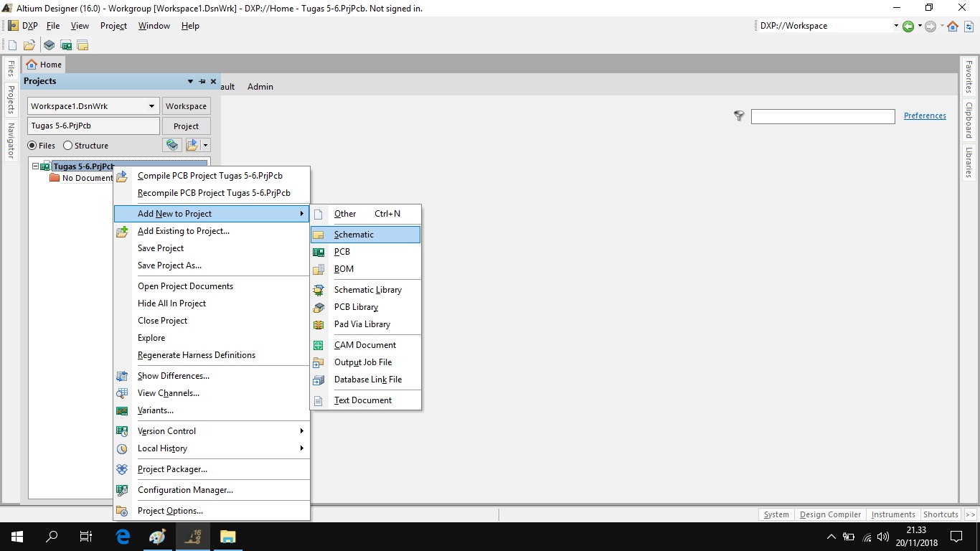Click the BOM icon in submenu
This screenshot has width=980, height=551.
[x=319, y=269]
